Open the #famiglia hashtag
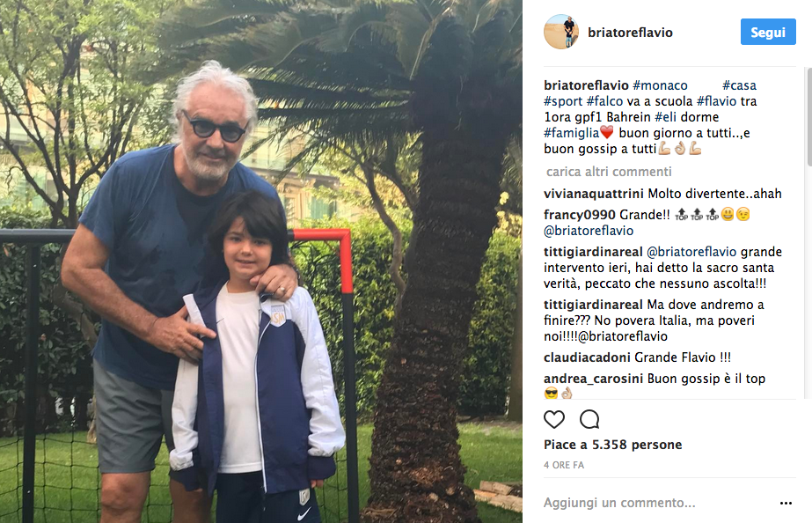812x523 pixels. coord(571,133)
